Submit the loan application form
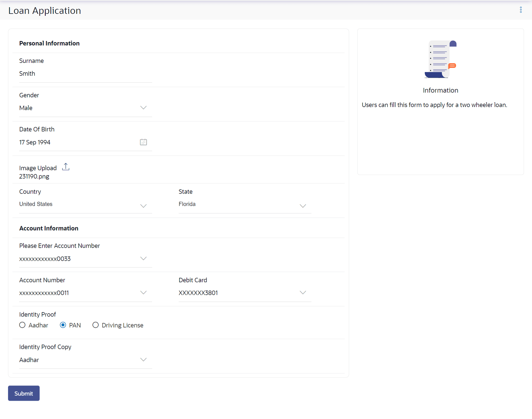The image size is (532, 419). [x=24, y=393]
